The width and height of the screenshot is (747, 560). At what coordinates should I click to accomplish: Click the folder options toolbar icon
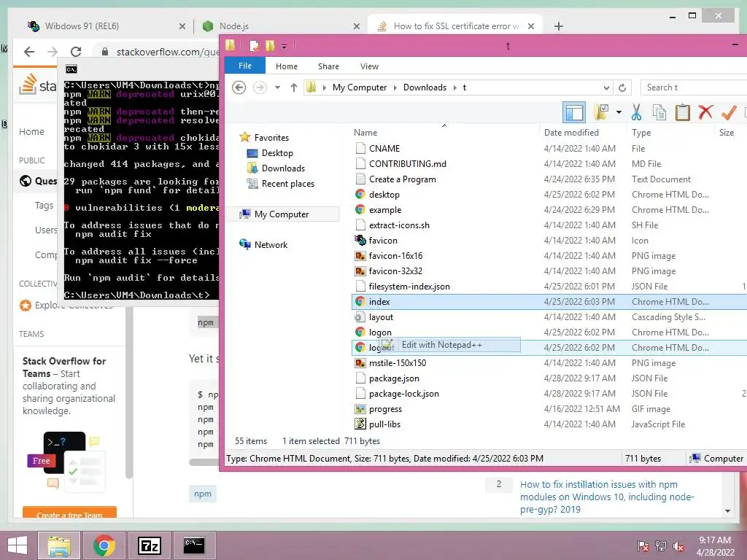click(601, 112)
